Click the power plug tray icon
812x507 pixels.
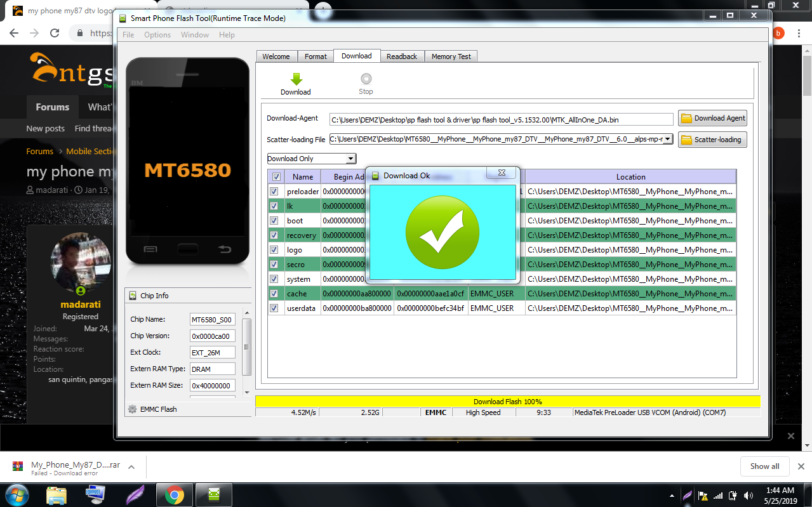pos(733,495)
